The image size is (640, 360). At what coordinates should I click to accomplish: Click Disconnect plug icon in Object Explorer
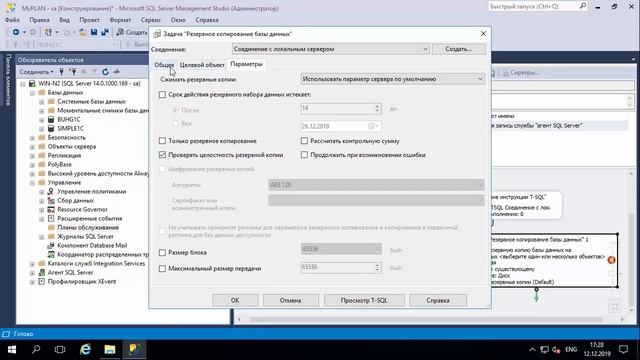click(x=73, y=72)
